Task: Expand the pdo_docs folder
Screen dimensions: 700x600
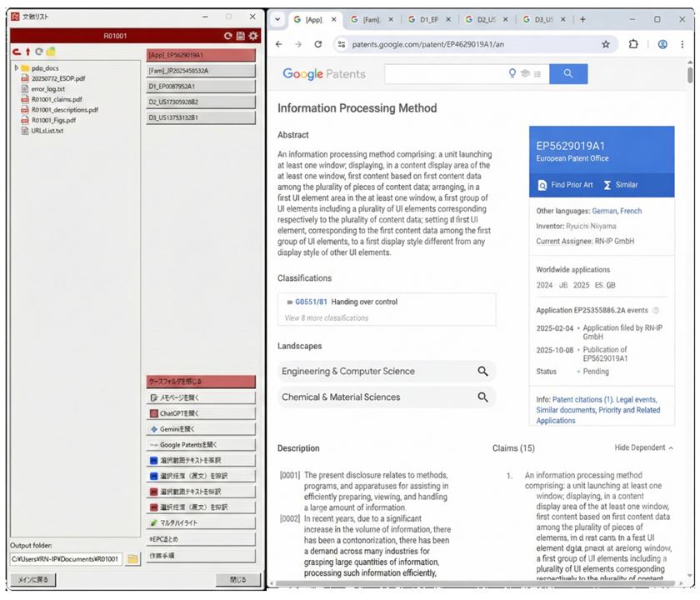Action: (x=15, y=67)
